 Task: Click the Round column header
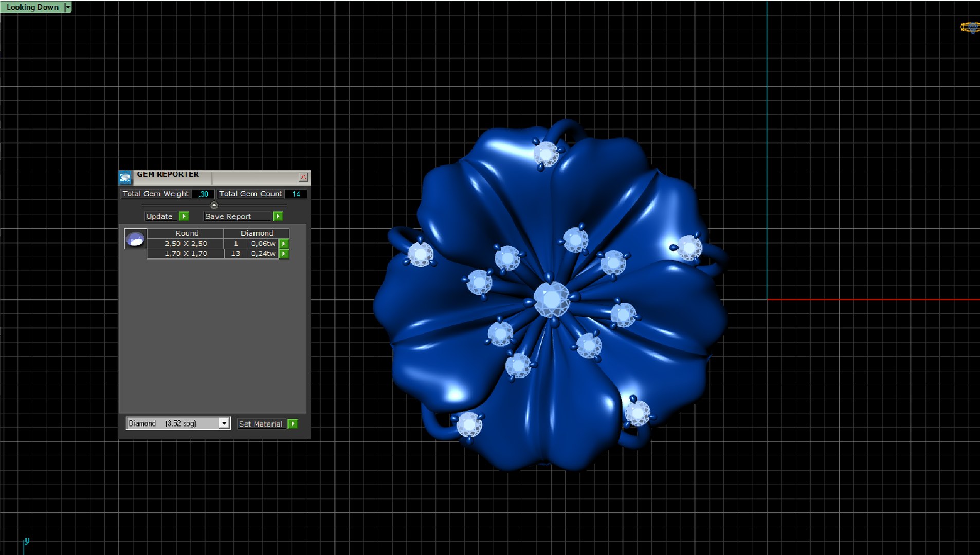pyautogui.click(x=187, y=233)
